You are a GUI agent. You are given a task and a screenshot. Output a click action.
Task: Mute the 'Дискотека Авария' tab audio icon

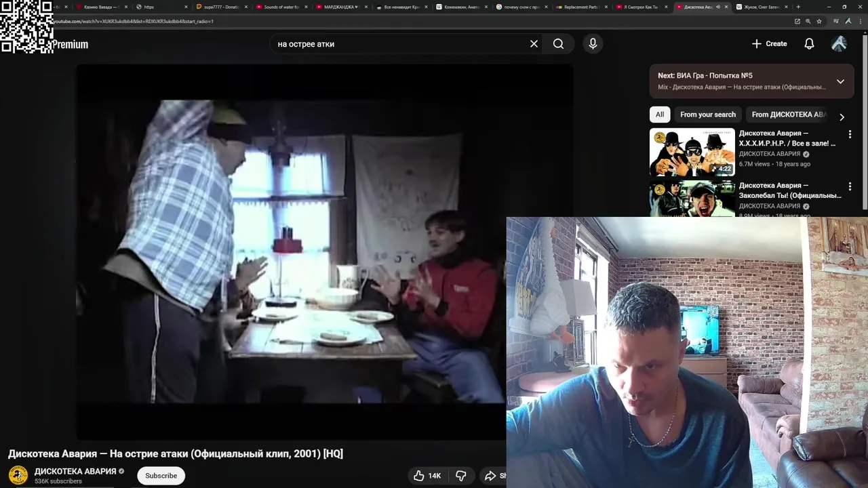[x=717, y=7]
